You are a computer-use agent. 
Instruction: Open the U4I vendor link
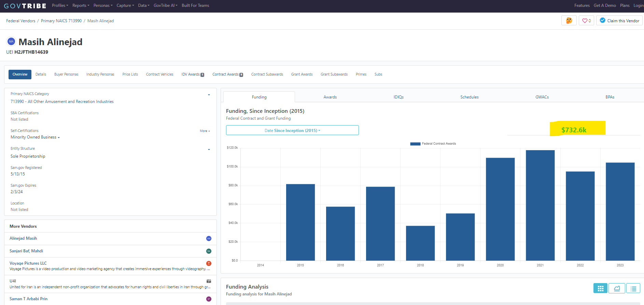[13, 281]
